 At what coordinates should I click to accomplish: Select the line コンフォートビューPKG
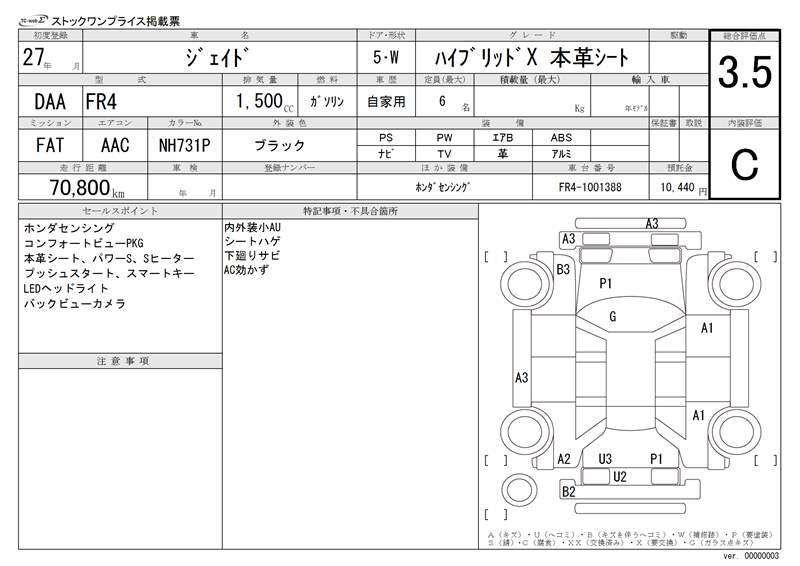84,243
